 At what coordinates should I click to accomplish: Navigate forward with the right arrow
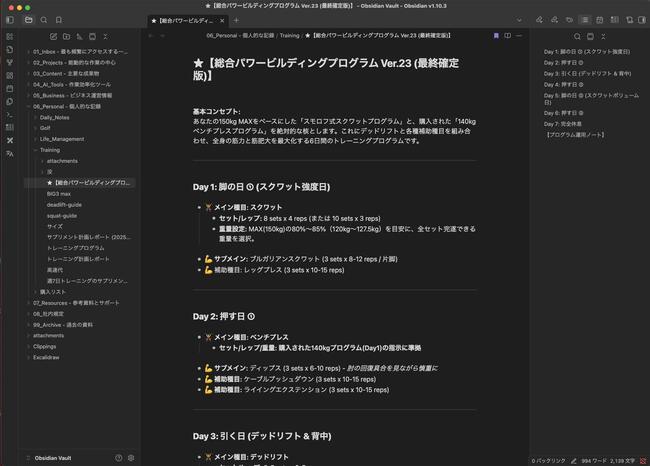[162, 36]
